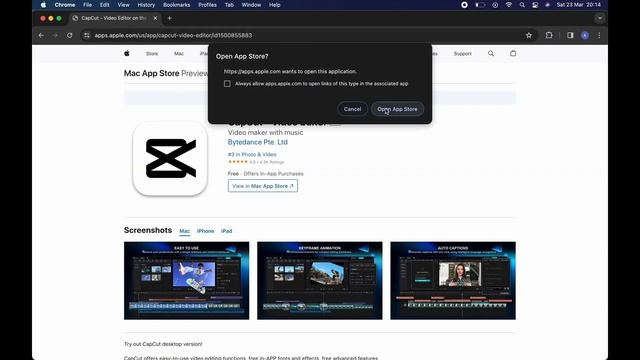This screenshot has height=360, width=640.
Task: Open Control Center icon
Action: pyautogui.click(x=535, y=5)
